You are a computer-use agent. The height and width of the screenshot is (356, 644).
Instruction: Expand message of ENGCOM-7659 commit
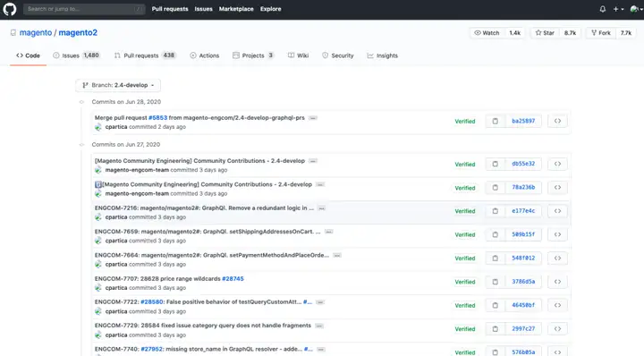click(328, 232)
